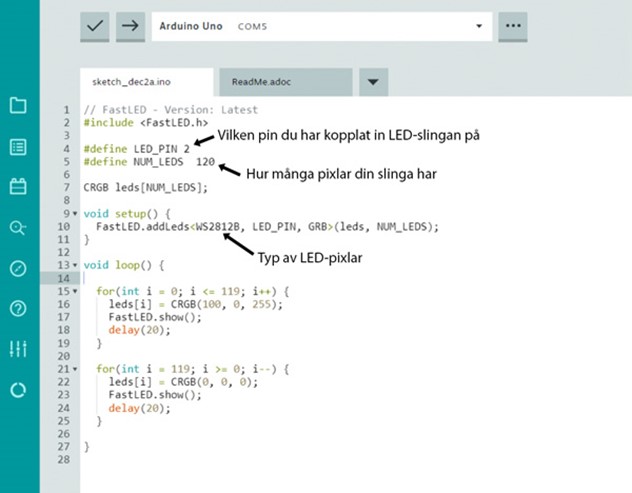The image size is (632, 493).
Task: Click line number 14 in the gutter
Action: click(64, 278)
